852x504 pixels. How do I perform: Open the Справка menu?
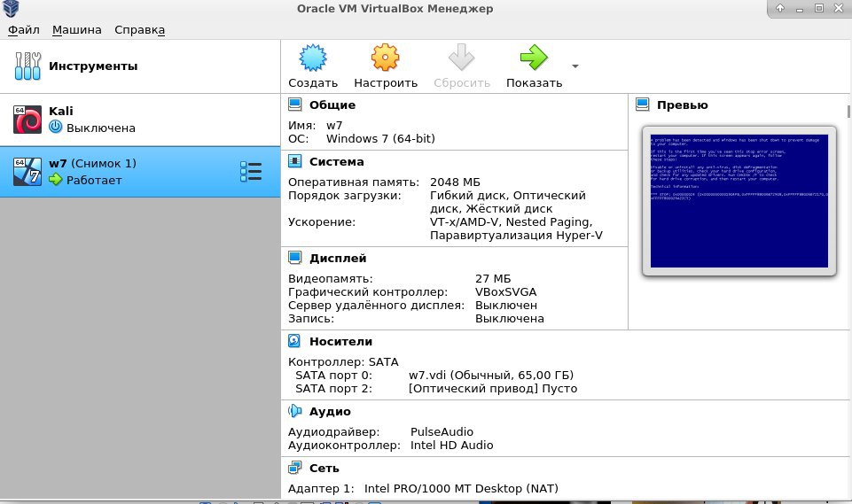(x=140, y=30)
